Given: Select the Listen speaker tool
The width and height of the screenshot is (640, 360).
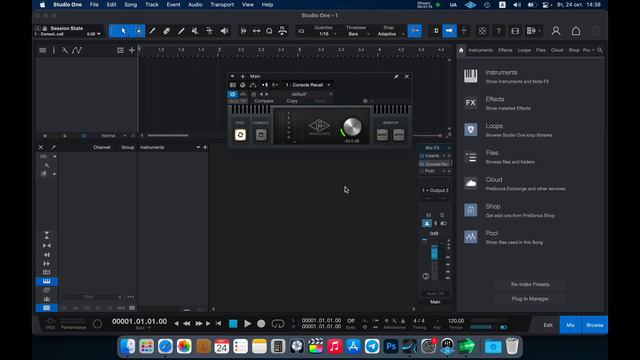Looking at the screenshot, I should click(224, 31).
